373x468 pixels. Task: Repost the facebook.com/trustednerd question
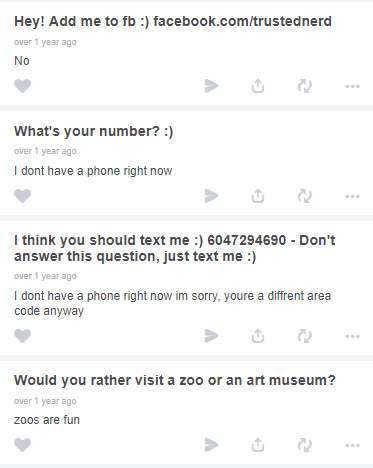304,86
